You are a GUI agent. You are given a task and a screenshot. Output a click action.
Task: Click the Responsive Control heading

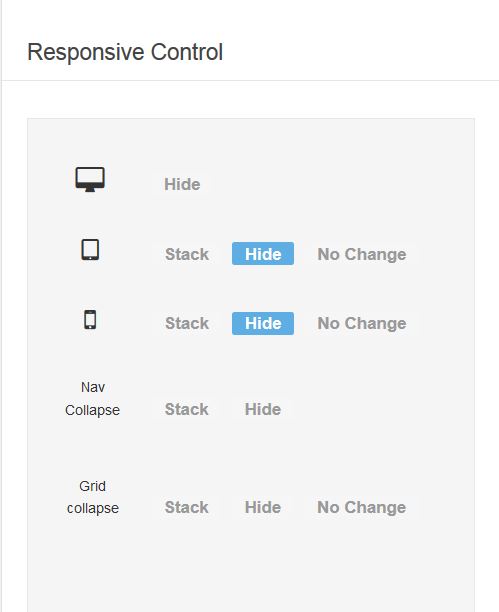[x=125, y=52]
